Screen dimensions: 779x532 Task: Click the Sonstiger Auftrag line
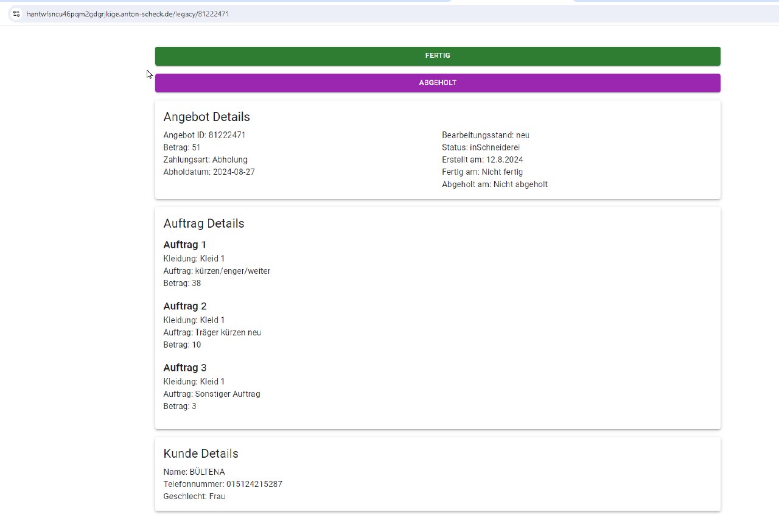click(x=211, y=394)
